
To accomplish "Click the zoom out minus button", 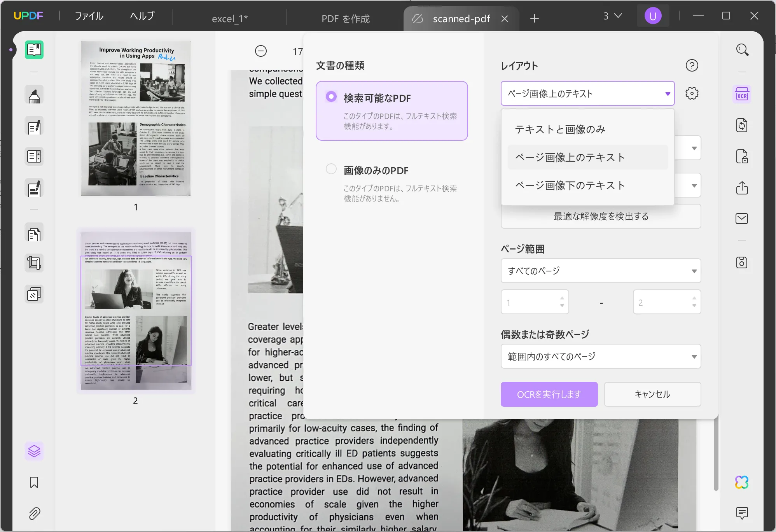I will click(261, 51).
